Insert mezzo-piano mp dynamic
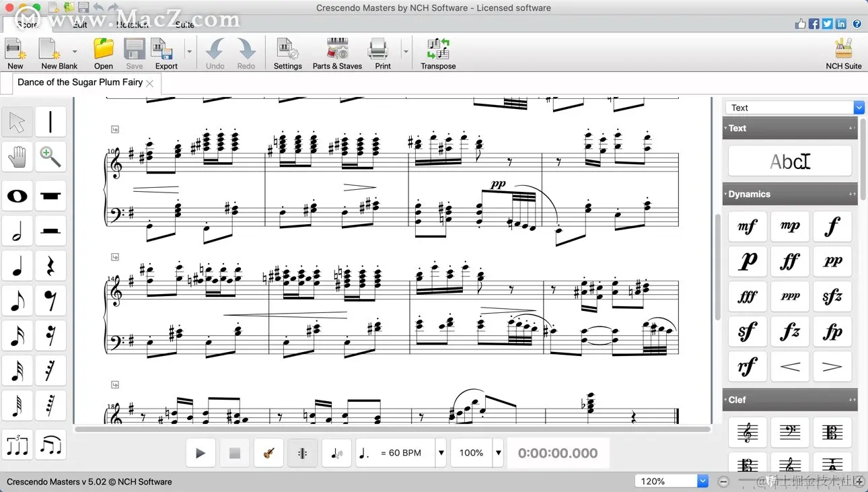The height and width of the screenshot is (492, 868). 790,227
